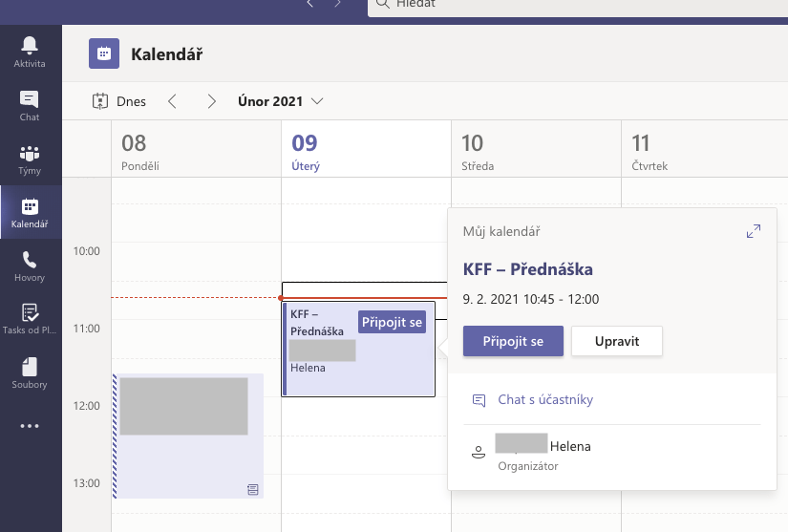
Task: Open the Chat section in sidebar
Action: tap(30, 105)
